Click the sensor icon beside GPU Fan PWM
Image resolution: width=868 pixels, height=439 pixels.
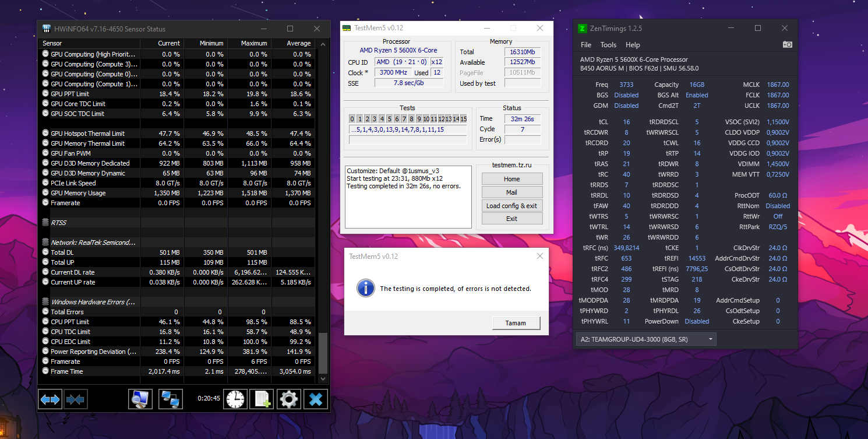[x=46, y=153]
